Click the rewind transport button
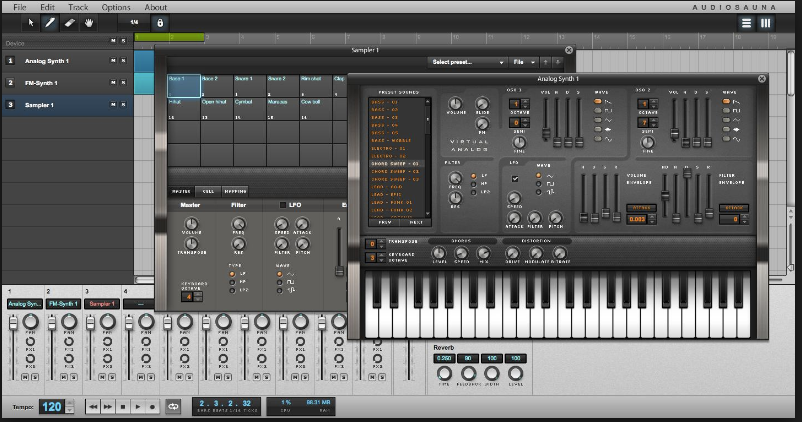The height and width of the screenshot is (422, 802). pos(93,407)
